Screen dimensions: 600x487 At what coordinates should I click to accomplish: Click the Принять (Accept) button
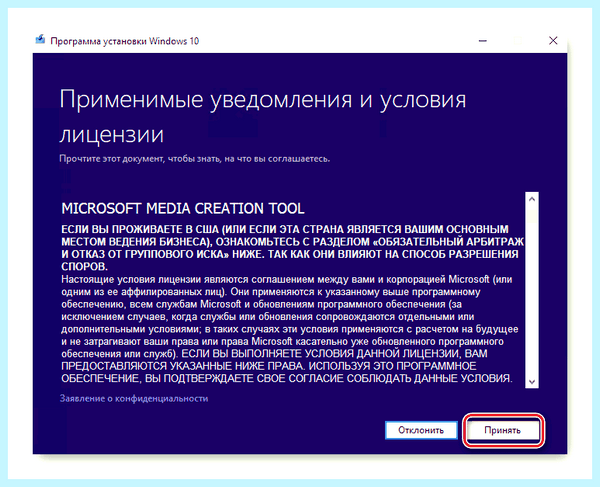point(503,430)
